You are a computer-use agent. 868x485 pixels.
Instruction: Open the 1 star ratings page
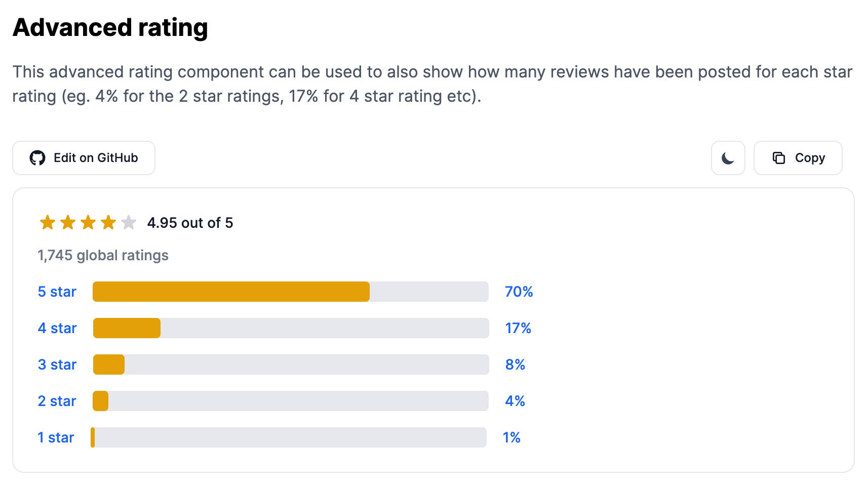(55, 437)
